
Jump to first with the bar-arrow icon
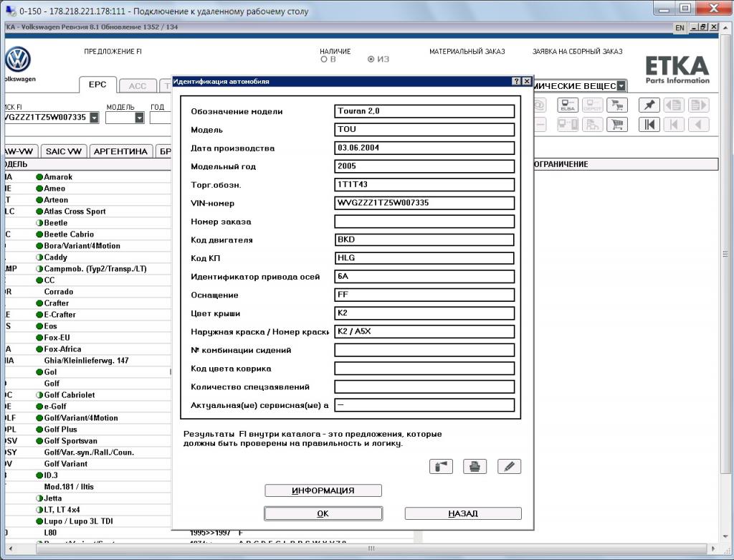[x=649, y=125]
